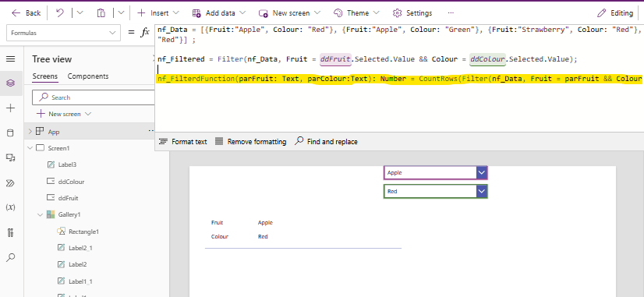Click New screen in Tree view
Image resolution: width=644 pixels, height=297 pixels.
coord(64,114)
